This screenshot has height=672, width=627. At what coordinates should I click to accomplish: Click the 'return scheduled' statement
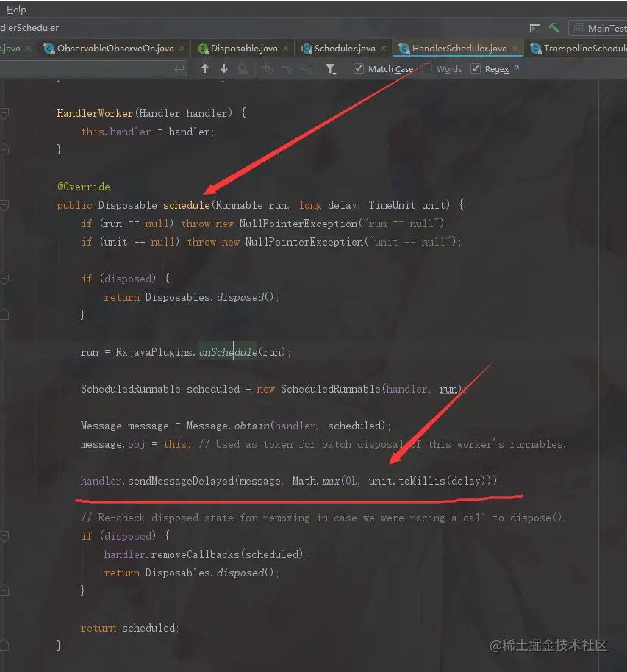coord(129,628)
